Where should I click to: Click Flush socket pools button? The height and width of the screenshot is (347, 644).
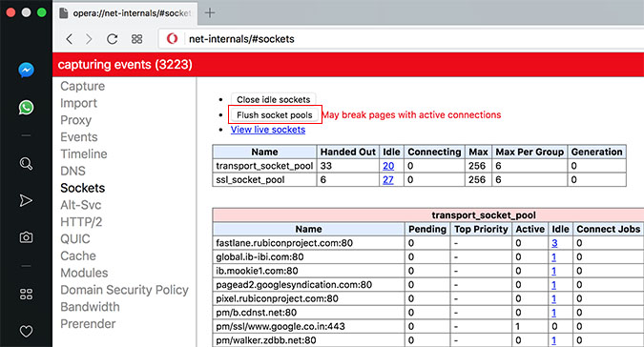point(275,115)
